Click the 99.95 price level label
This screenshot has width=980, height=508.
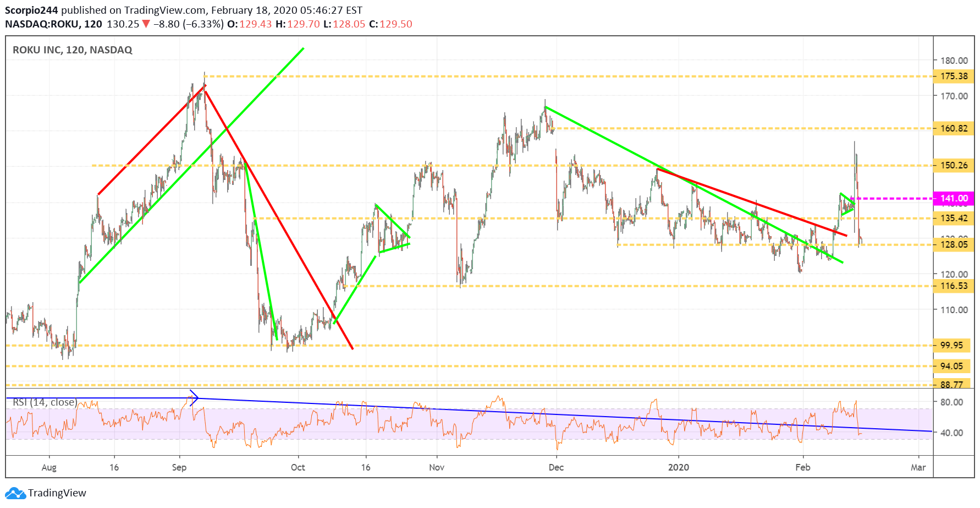click(x=951, y=345)
